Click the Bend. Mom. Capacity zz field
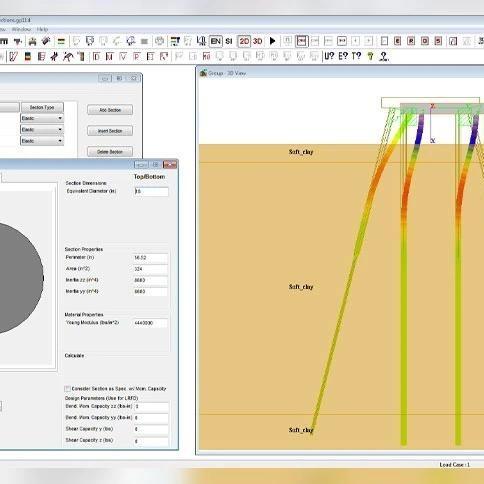This screenshot has width=484, height=484. point(151,407)
